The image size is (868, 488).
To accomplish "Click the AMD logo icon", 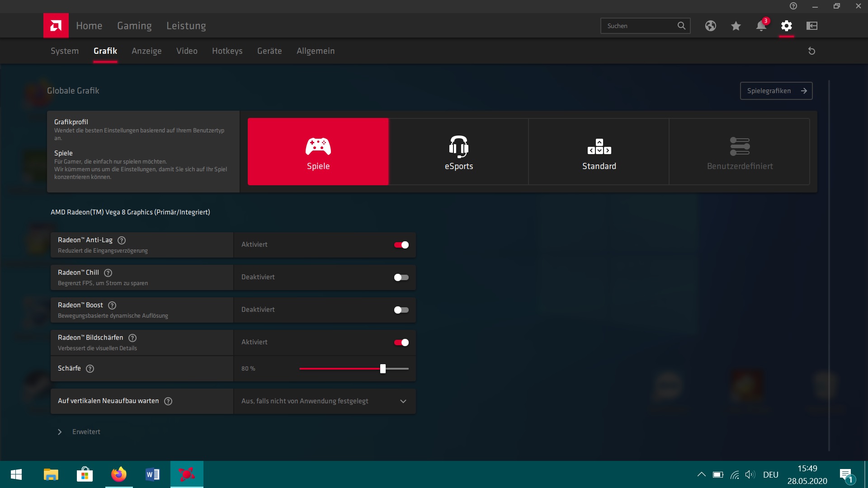I will click(56, 25).
